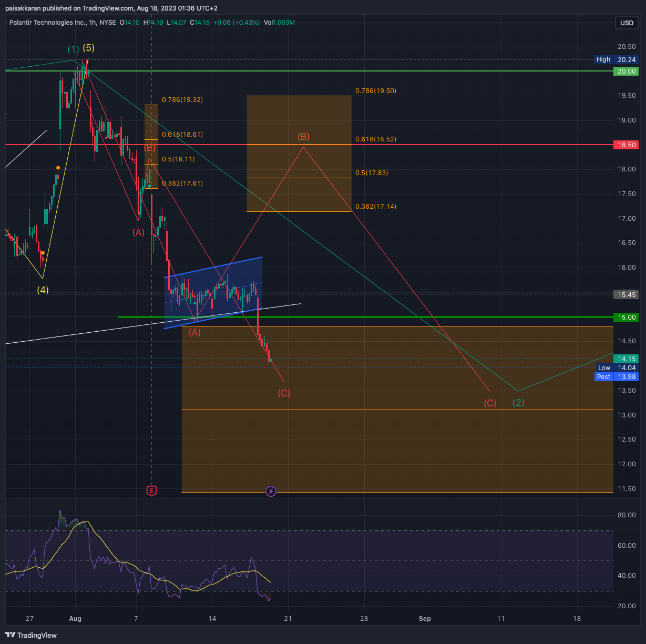Click the 'Sep' date on the time axis

425,619
